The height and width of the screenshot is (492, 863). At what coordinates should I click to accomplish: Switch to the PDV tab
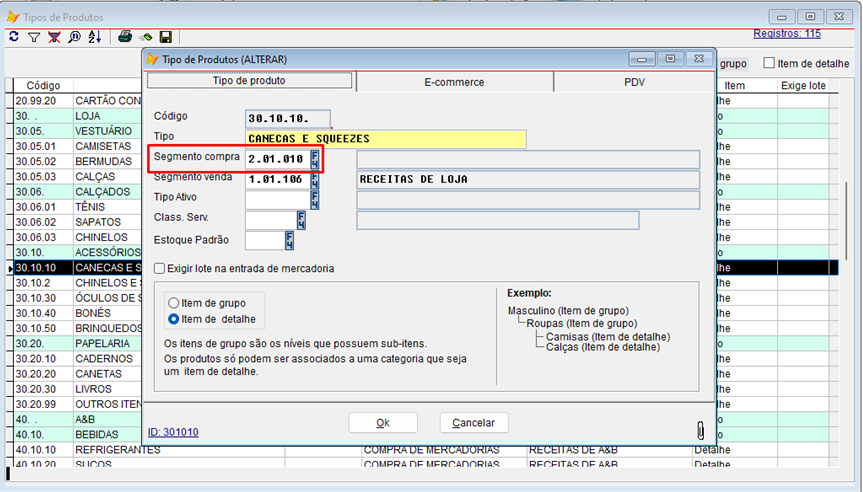pos(634,82)
